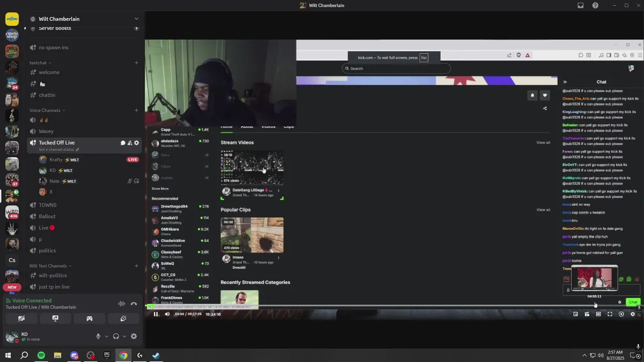644x362 pixels.
Task: Pause the stream video playback
Action: coord(155,314)
